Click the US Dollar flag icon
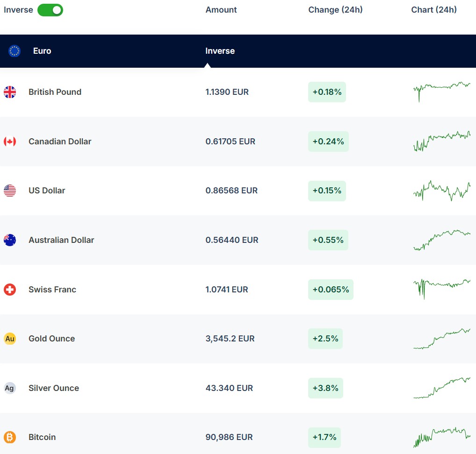 coord(10,191)
